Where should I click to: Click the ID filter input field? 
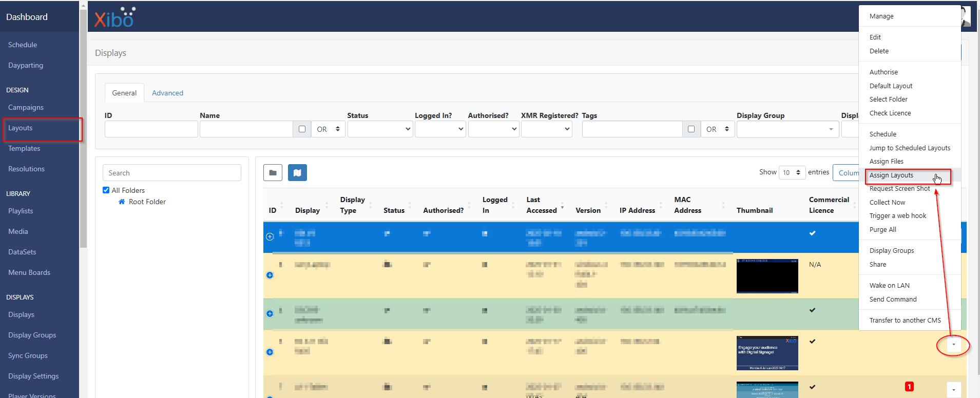click(x=151, y=129)
